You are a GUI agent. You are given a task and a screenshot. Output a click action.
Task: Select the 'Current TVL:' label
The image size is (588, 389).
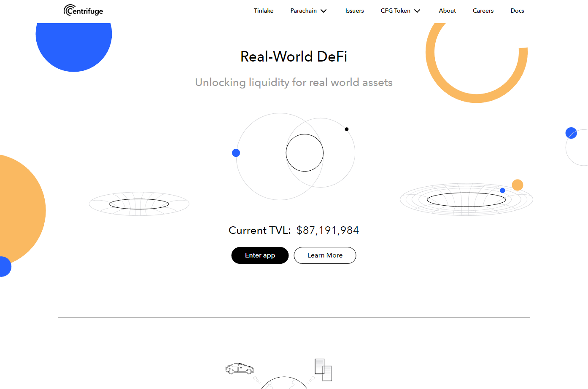point(260,231)
